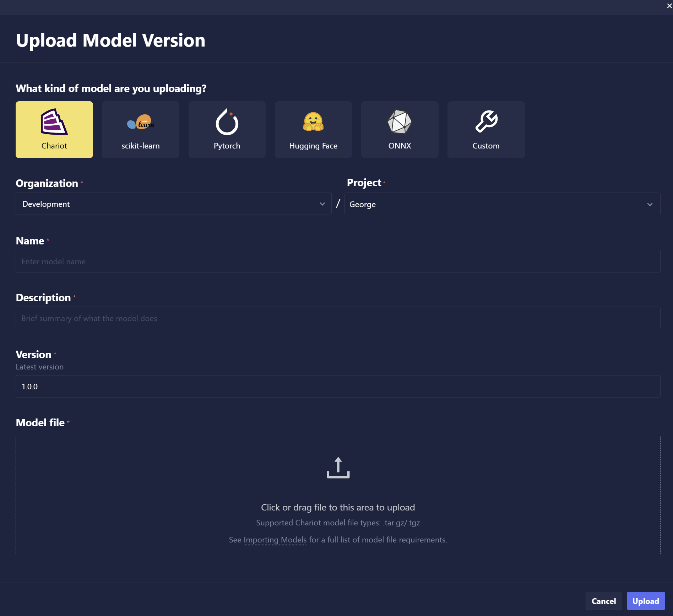Click the upload arrow icon
The width and height of the screenshot is (673, 616).
click(x=338, y=468)
